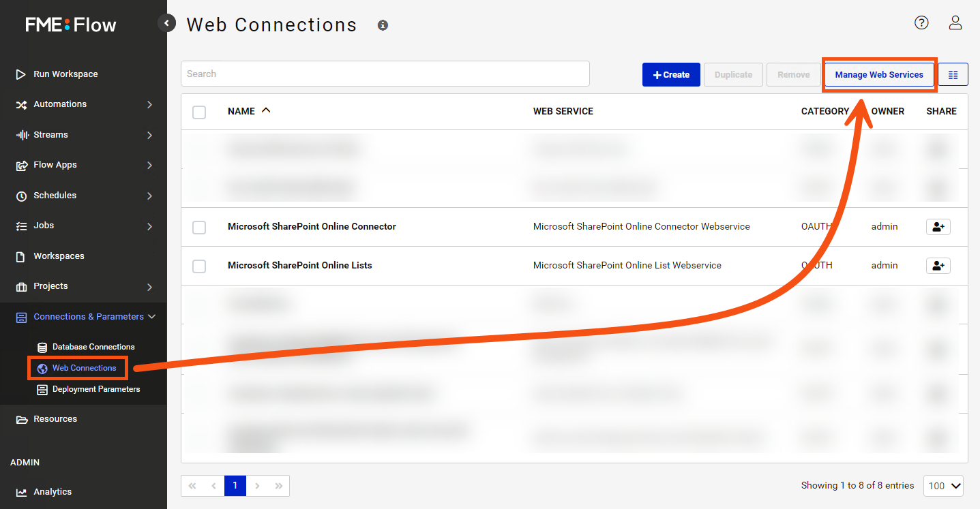Open the user account icon
The height and width of the screenshot is (509, 980).
(955, 22)
